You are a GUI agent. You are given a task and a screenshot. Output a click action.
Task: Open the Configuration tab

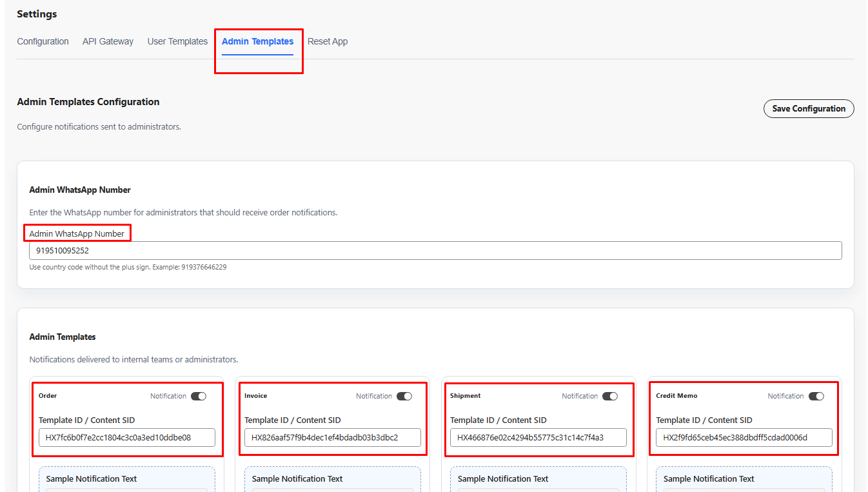pyautogui.click(x=43, y=41)
